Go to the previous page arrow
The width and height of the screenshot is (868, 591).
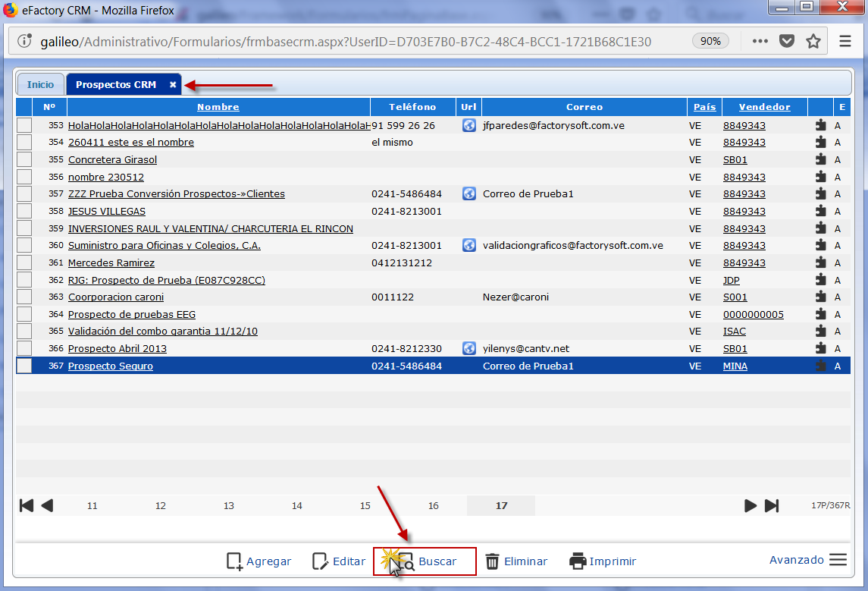[x=47, y=505]
